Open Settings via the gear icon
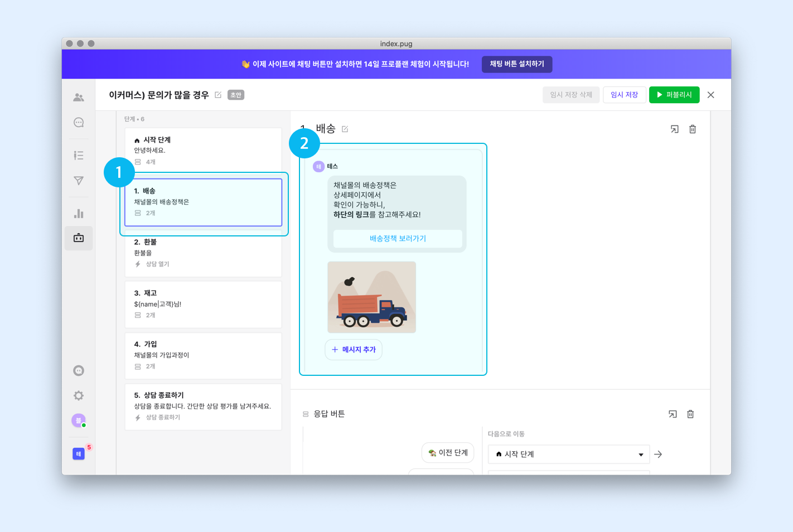This screenshot has height=532, width=793. point(79,395)
